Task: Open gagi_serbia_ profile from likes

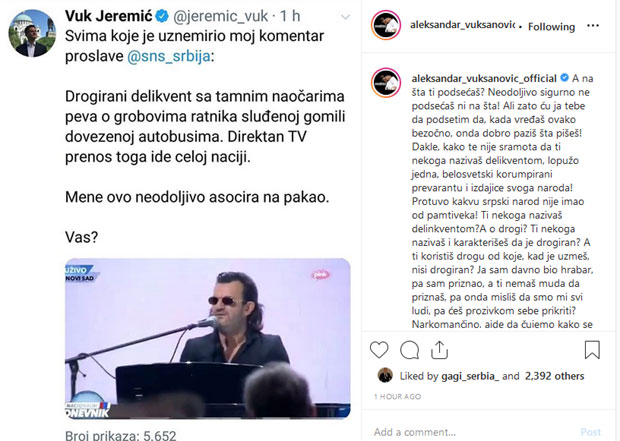Action: (x=470, y=376)
